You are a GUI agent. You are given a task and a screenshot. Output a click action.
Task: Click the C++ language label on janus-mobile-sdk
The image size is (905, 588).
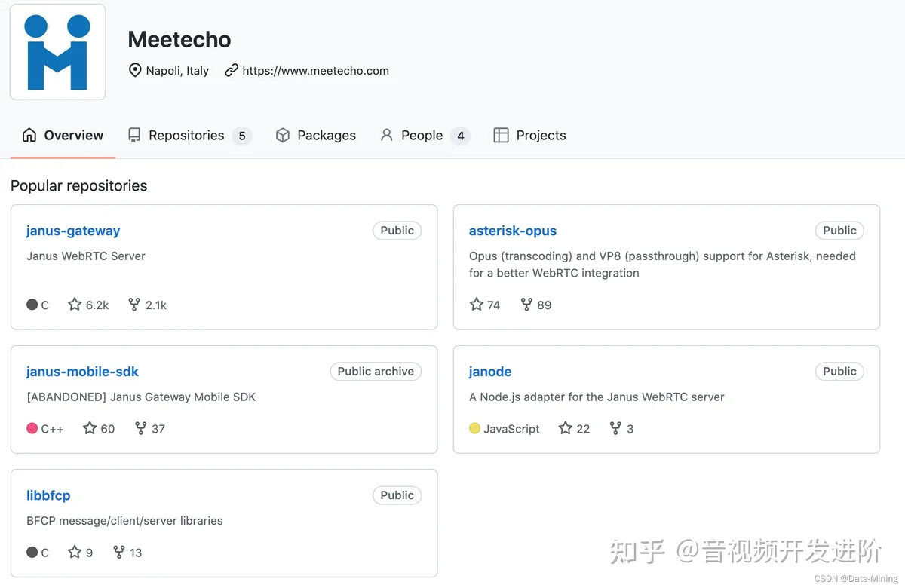click(x=52, y=429)
